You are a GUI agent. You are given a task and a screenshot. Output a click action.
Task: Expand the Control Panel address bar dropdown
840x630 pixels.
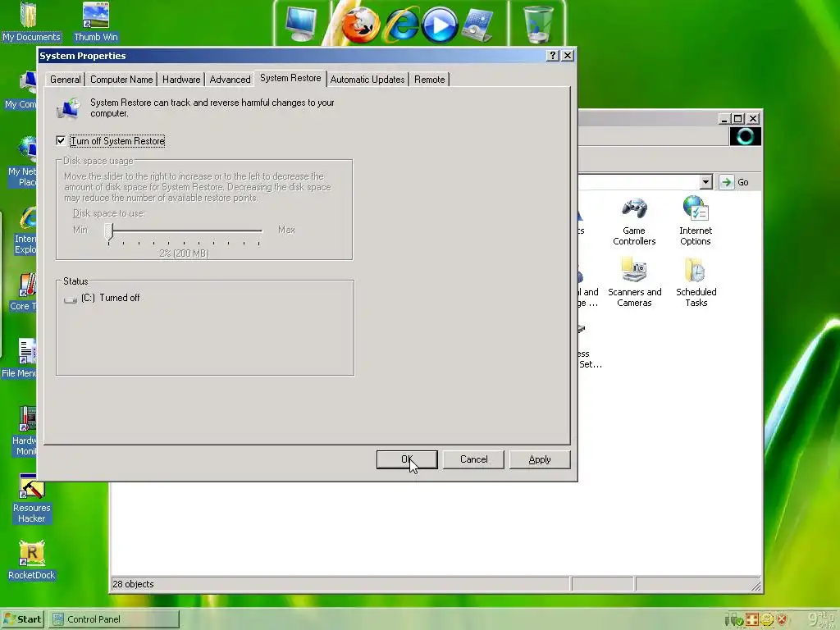[706, 182]
